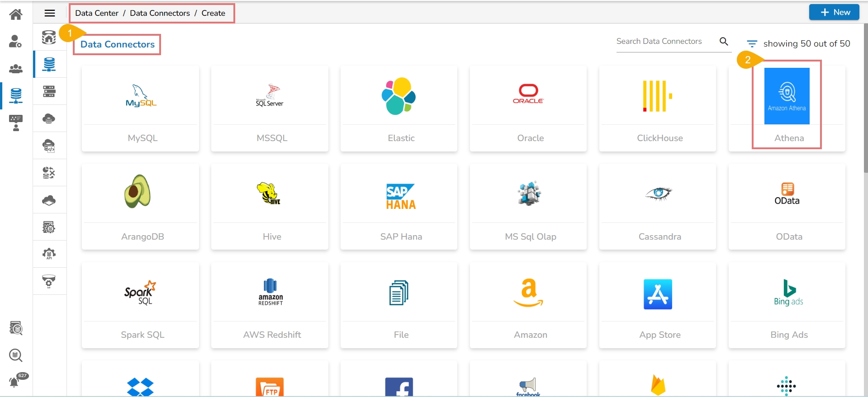
Task: Choose the ClickHouse connector
Action: pos(658,109)
